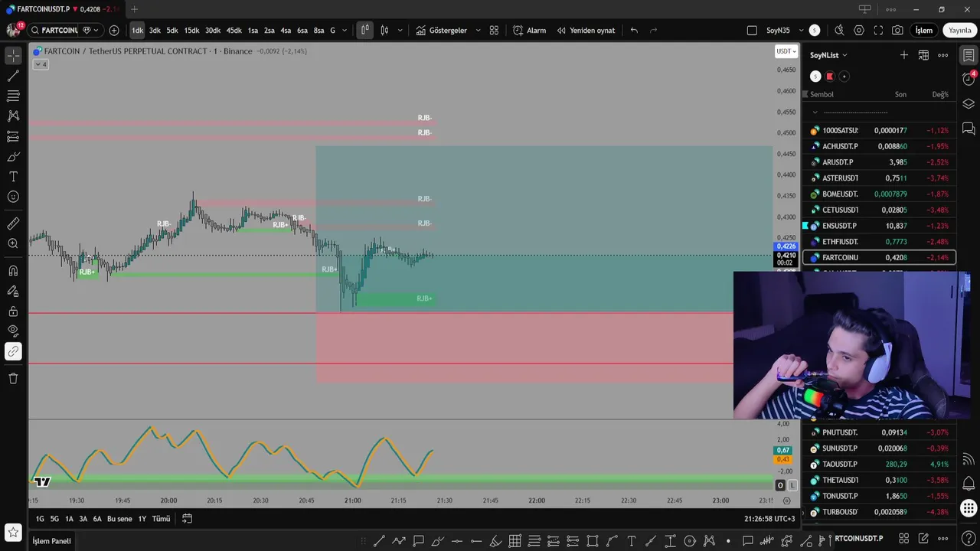Expand the collapsed indicators legend showing 4
The width and height of the screenshot is (980, 551).
41,64
